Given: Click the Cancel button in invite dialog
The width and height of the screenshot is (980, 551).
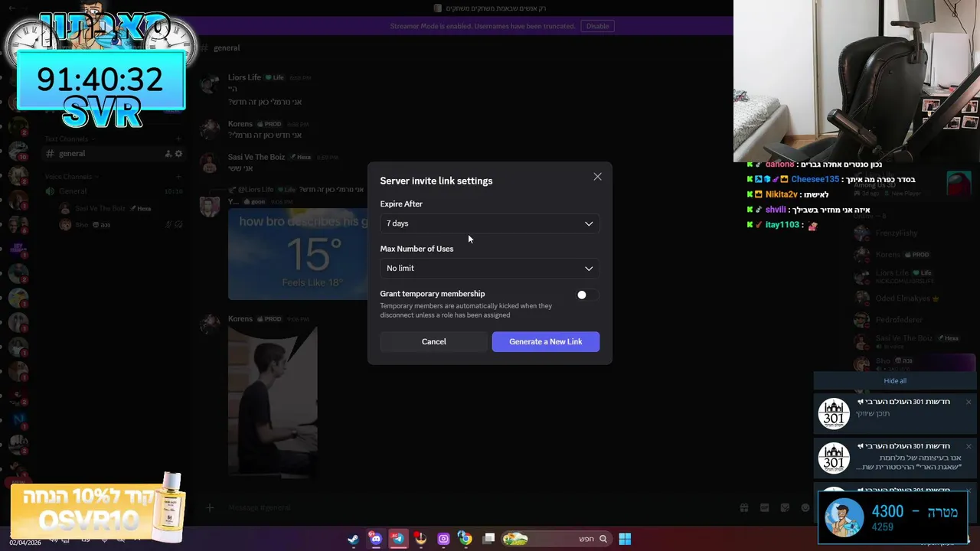Looking at the screenshot, I should [x=433, y=341].
